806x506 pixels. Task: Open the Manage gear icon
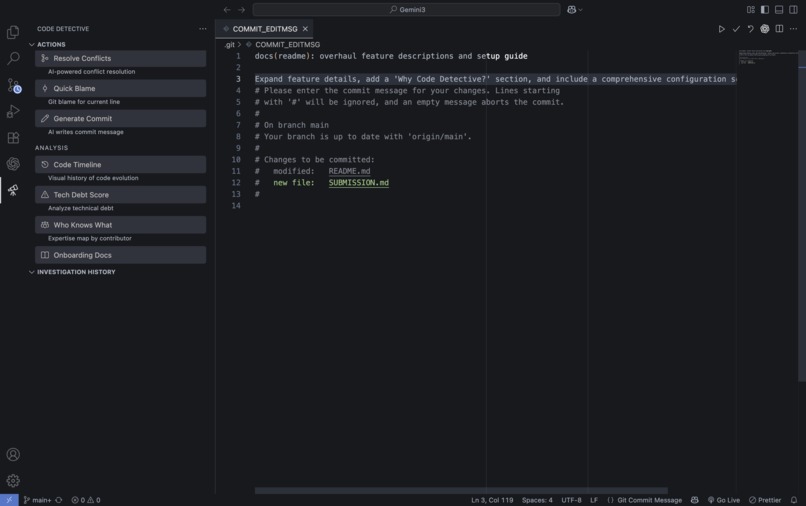pyautogui.click(x=13, y=481)
